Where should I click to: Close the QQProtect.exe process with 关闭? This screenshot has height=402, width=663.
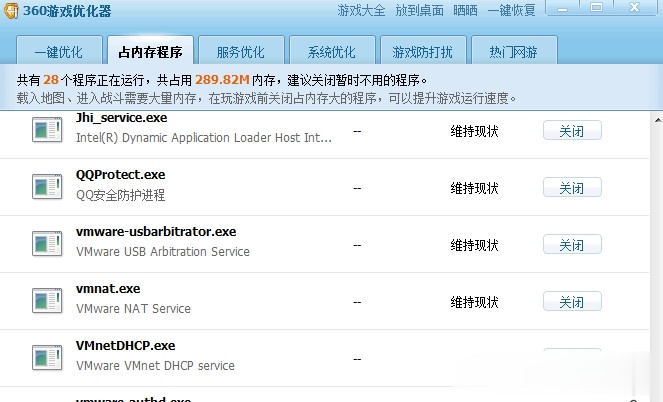[572, 188]
